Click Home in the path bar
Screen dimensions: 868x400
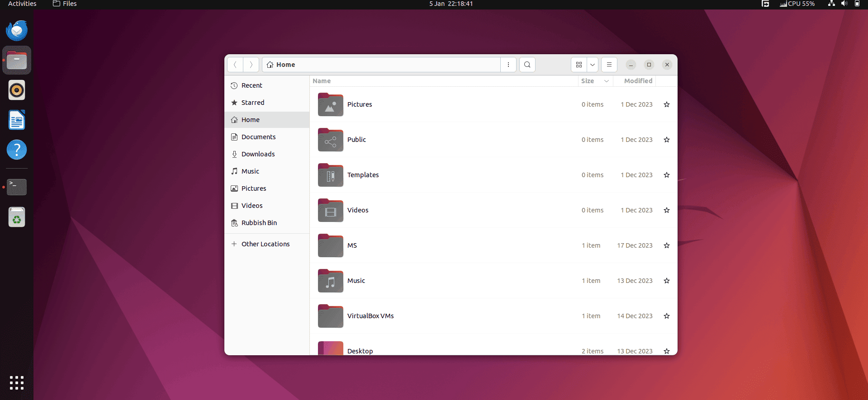[x=281, y=65]
